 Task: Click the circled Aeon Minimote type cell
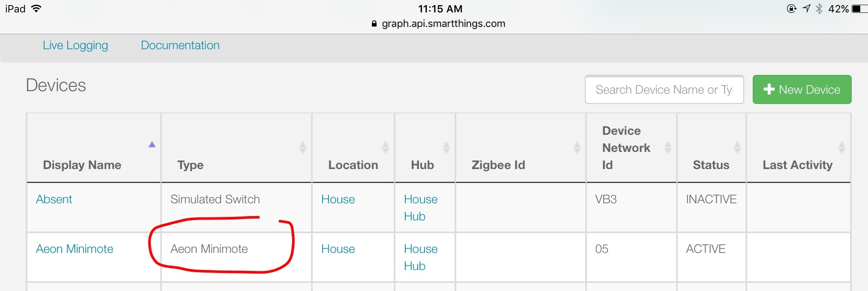tap(210, 249)
